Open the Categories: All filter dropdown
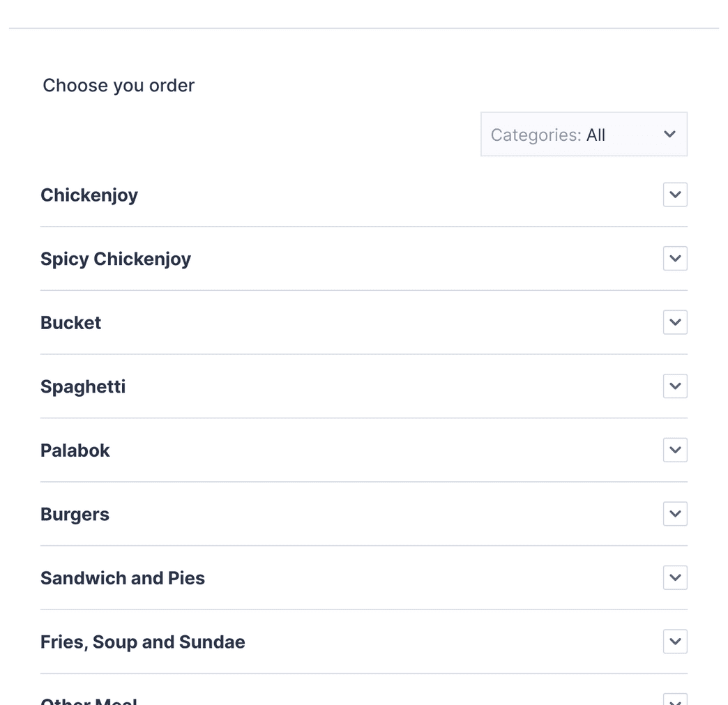The width and height of the screenshot is (728, 705). 583,134
